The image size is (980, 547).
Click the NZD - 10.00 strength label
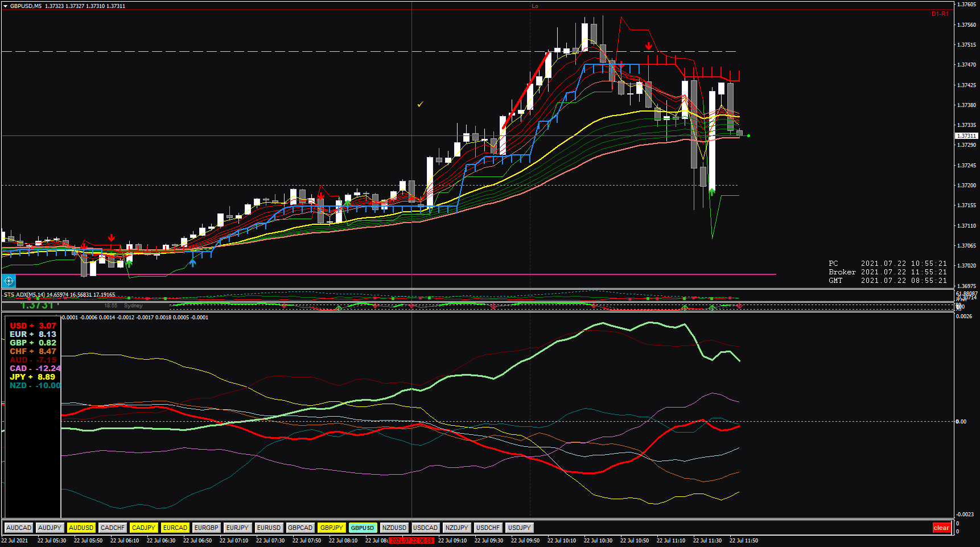point(35,385)
